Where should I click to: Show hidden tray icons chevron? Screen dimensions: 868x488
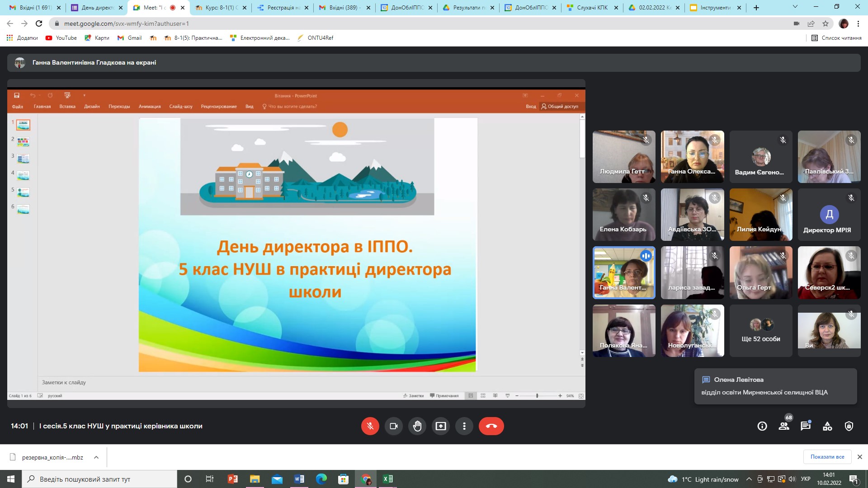coord(749,479)
